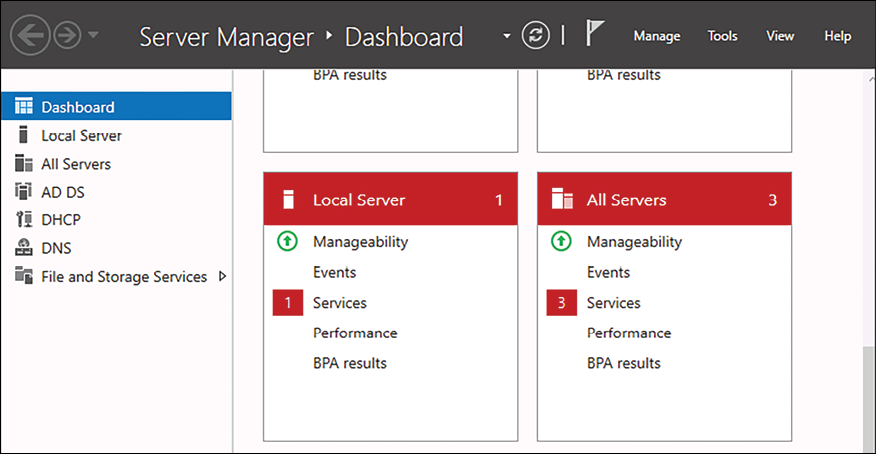Refresh the Server Manager dashboard
The width and height of the screenshot is (876, 454).
tap(535, 35)
